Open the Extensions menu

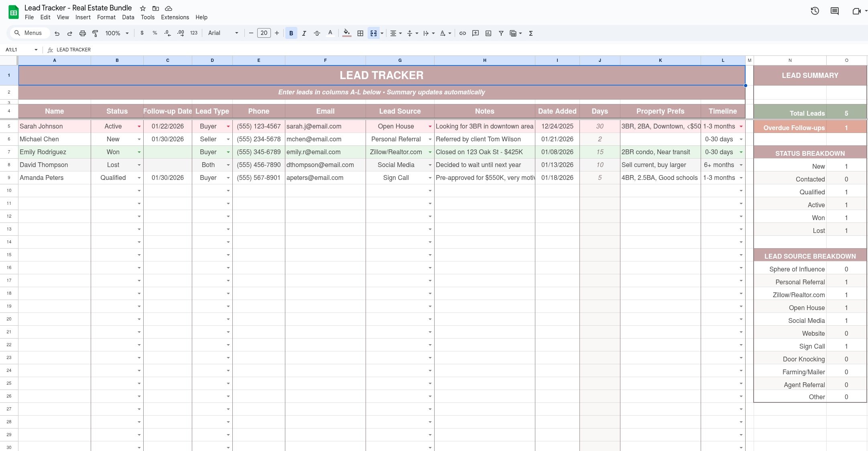click(x=175, y=17)
